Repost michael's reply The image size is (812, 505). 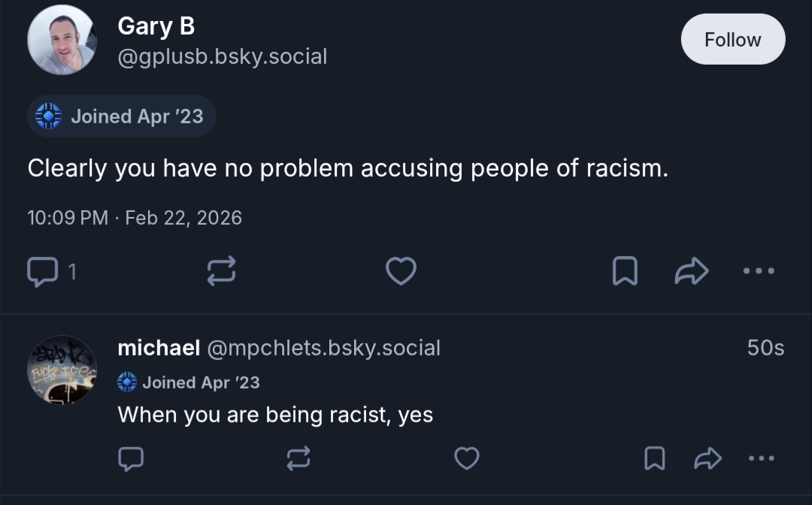[298, 458]
